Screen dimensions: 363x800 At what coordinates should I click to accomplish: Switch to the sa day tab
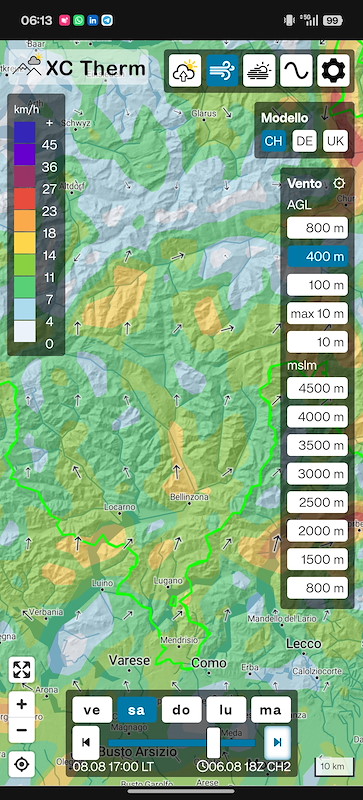point(137,710)
